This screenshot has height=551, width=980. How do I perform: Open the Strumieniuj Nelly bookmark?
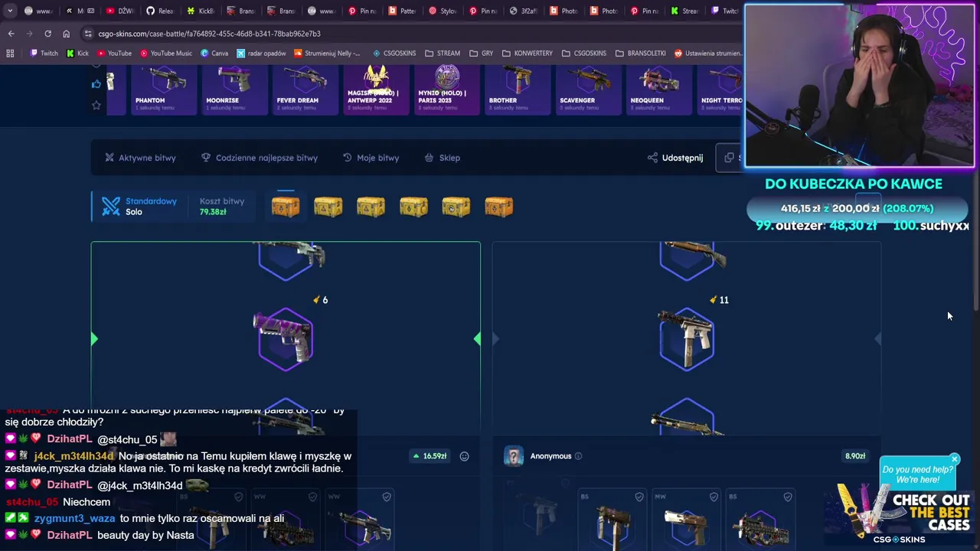click(x=326, y=54)
